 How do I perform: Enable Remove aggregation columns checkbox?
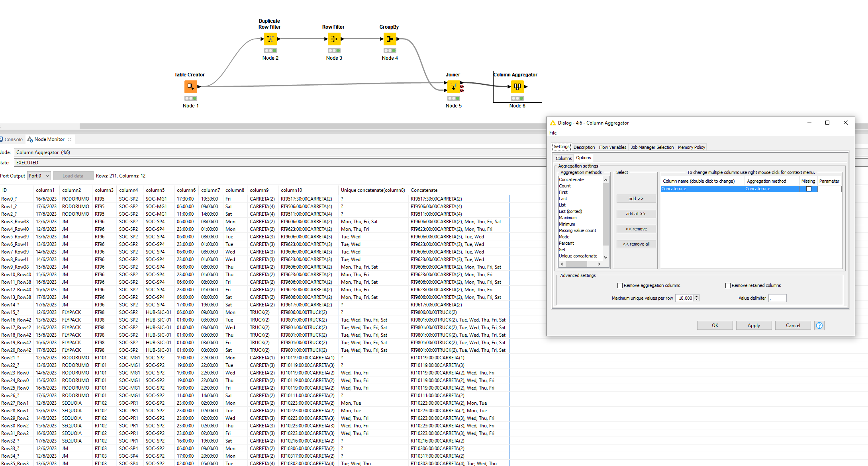(x=620, y=285)
